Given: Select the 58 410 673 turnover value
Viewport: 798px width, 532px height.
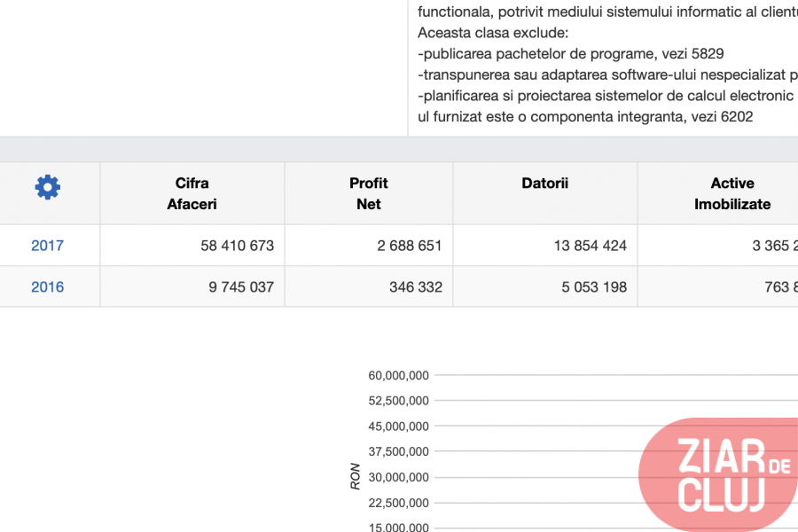Looking at the screenshot, I should point(237,246).
